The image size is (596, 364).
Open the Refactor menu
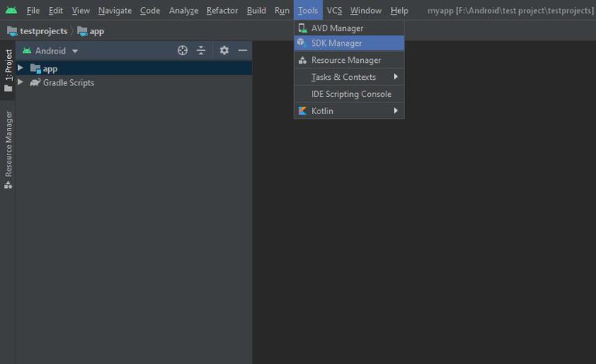222,11
